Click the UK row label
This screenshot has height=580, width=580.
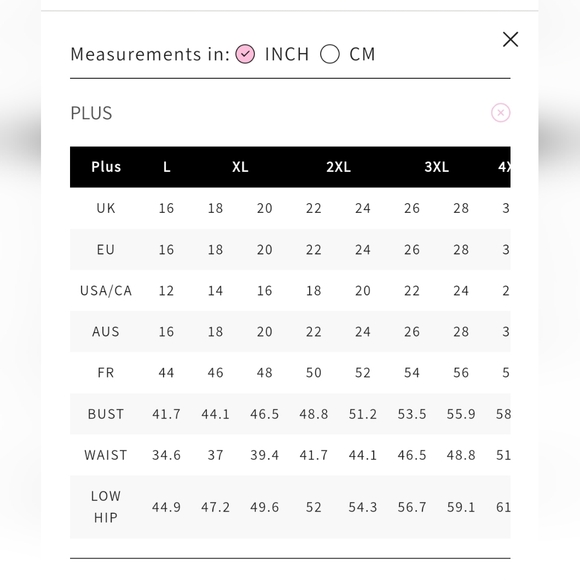[106, 208]
